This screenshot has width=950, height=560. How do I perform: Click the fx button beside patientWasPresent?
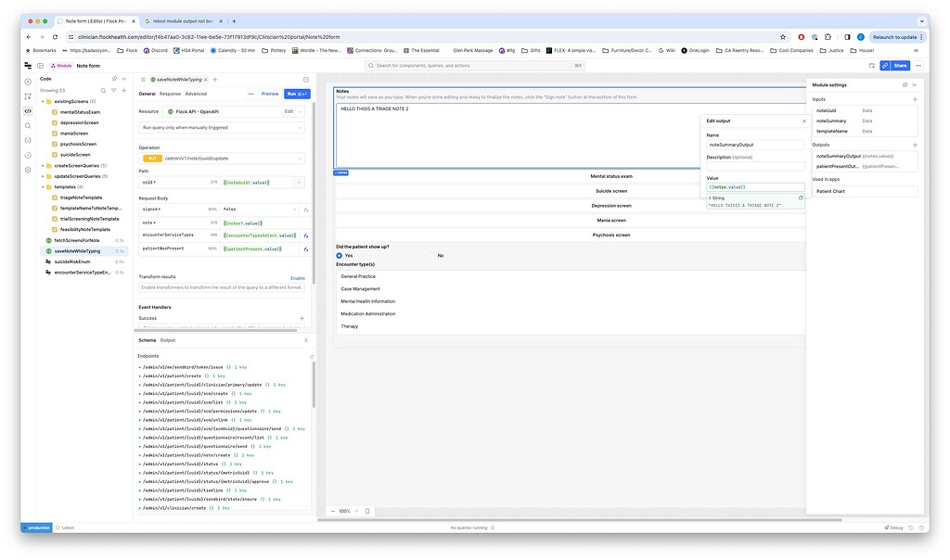[306, 248]
